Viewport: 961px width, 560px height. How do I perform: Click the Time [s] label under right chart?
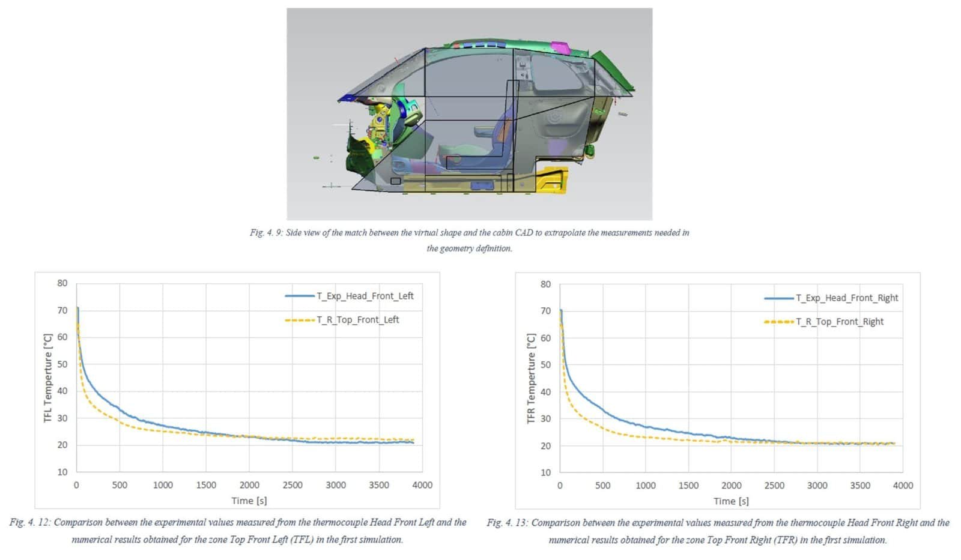[731, 501]
